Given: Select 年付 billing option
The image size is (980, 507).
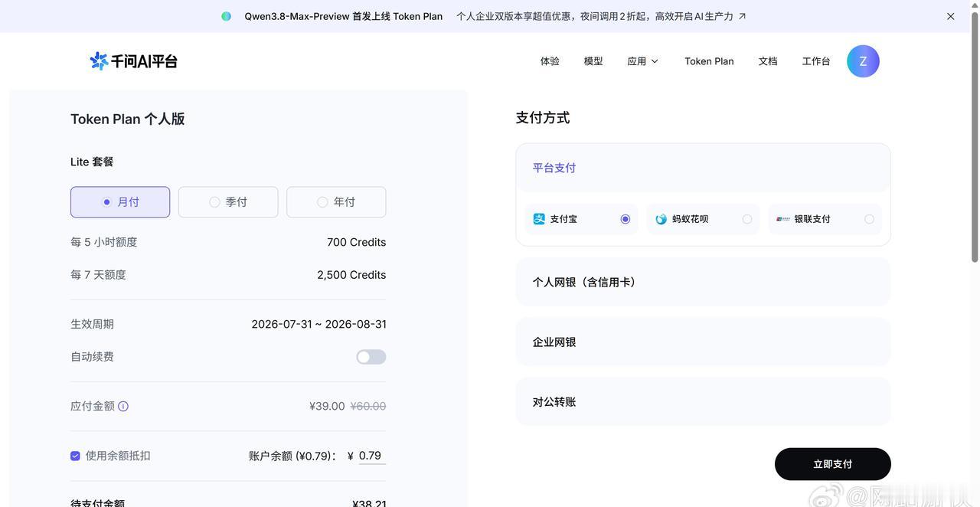Looking at the screenshot, I should [x=336, y=202].
